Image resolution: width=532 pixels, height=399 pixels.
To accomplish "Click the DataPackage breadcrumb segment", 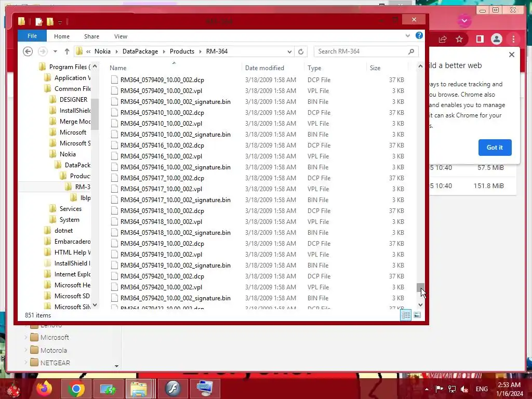I will point(140,51).
